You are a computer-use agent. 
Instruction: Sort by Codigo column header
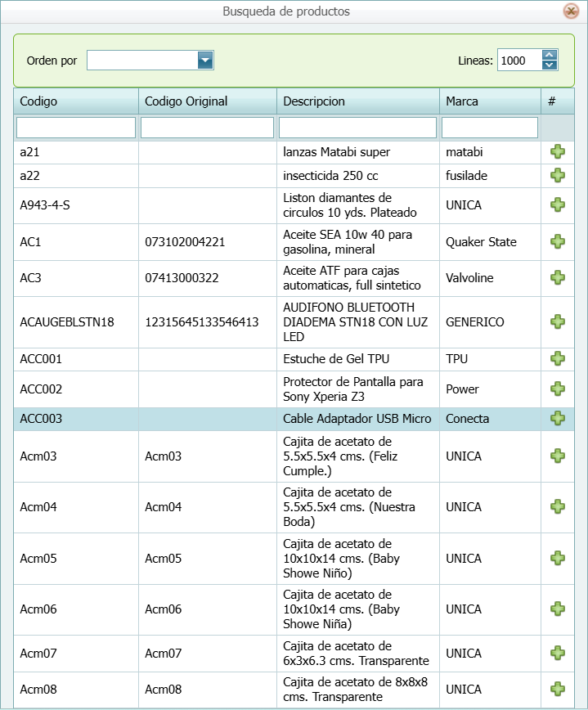(x=75, y=101)
